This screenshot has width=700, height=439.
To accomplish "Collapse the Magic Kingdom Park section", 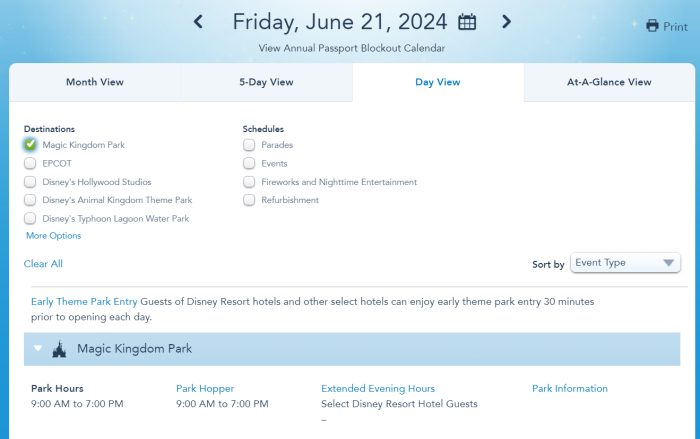I will [x=38, y=348].
